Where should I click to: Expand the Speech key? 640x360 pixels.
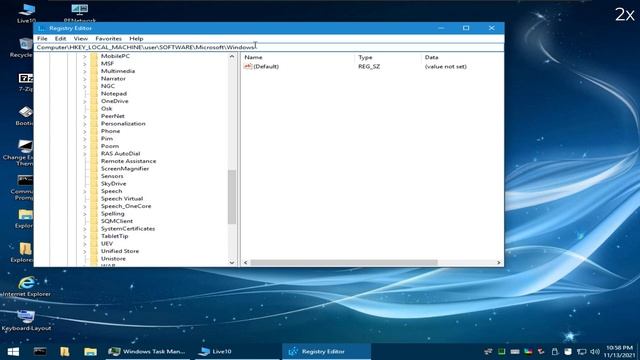tap(84, 191)
